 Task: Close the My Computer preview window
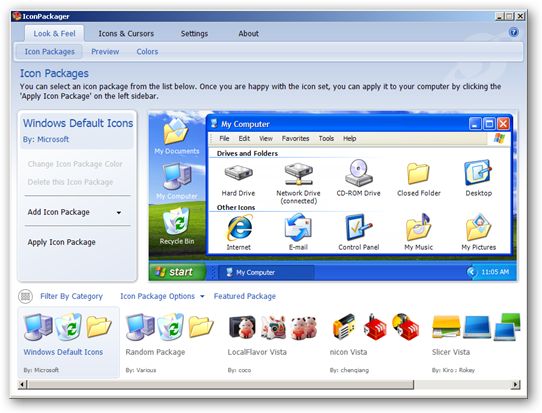[x=503, y=123]
